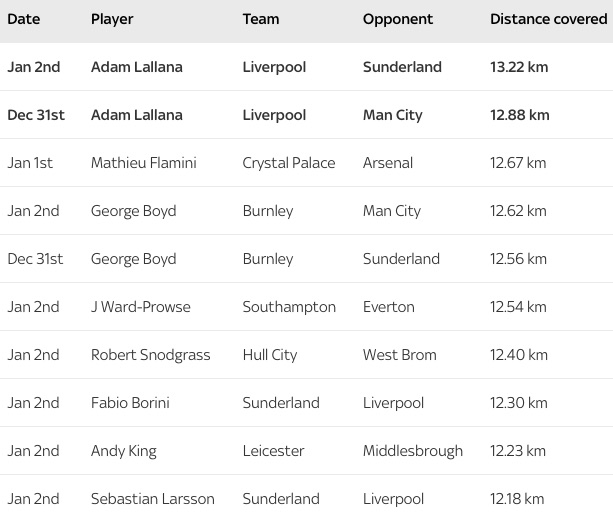Click the Middlesbrough opponent cell
This screenshot has width=613, height=514.
(412, 451)
